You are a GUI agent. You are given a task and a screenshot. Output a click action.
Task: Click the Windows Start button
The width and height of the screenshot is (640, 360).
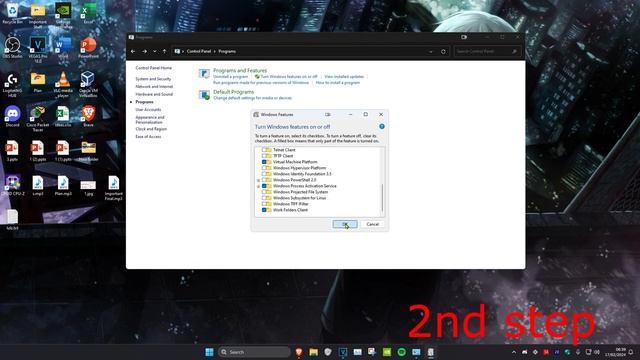pyautogui.click(x=209, y=352)
